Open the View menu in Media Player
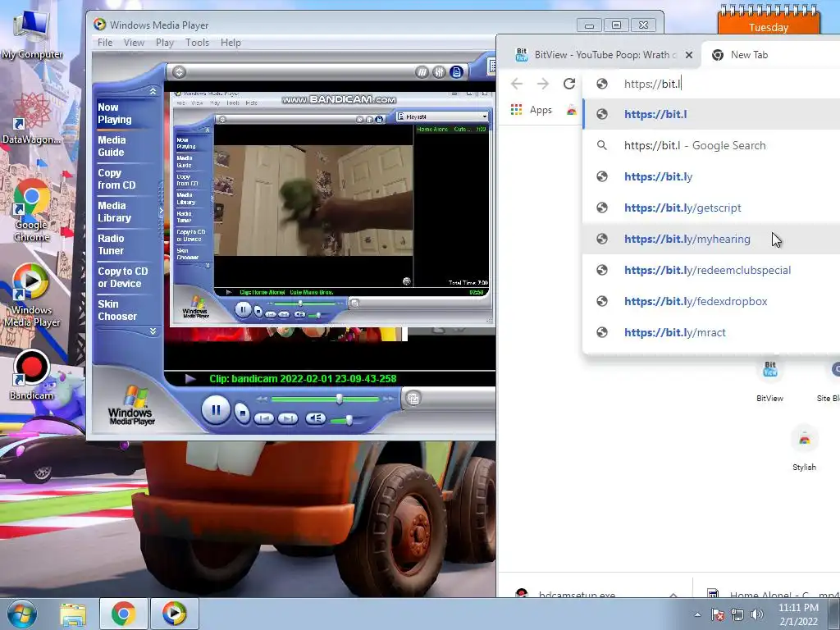This screenshot has height=630, width=840. 134,43
